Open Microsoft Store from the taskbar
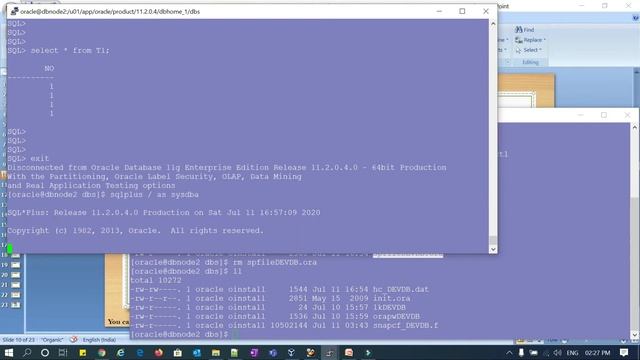Image resolution: width=640 pixels, height=360 pixels. (178, 353)
